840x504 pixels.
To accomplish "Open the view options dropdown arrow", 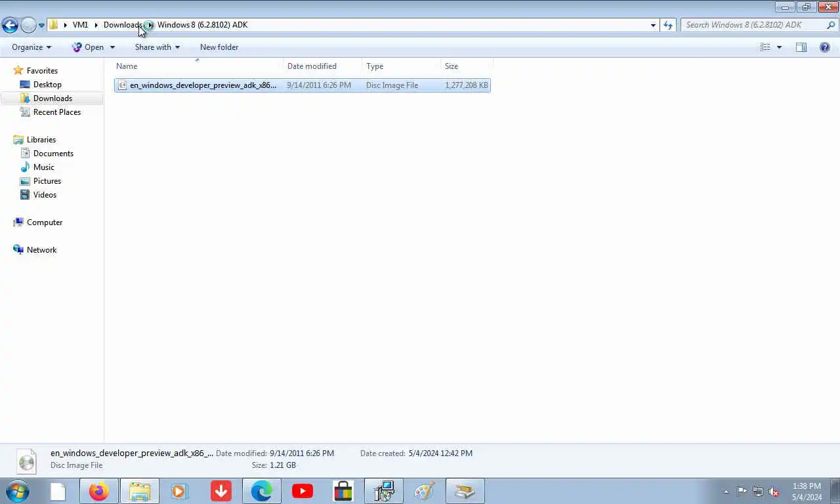I will tap(780, 47).
